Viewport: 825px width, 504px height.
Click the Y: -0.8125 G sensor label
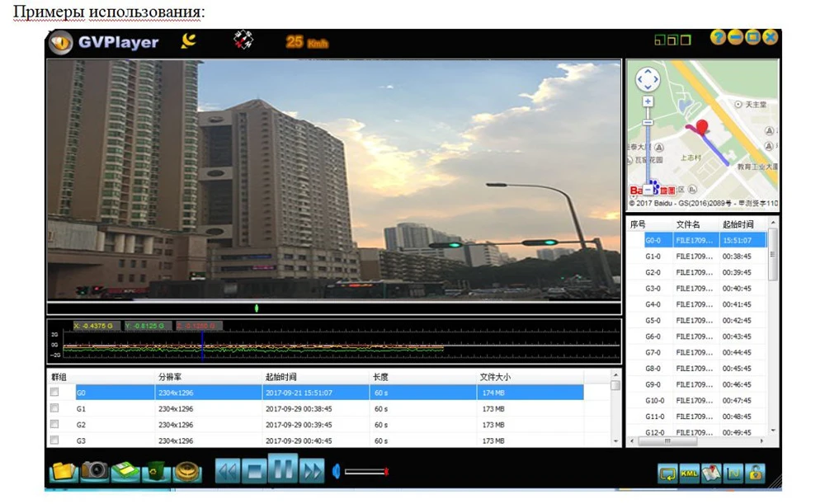pos(148,326)
